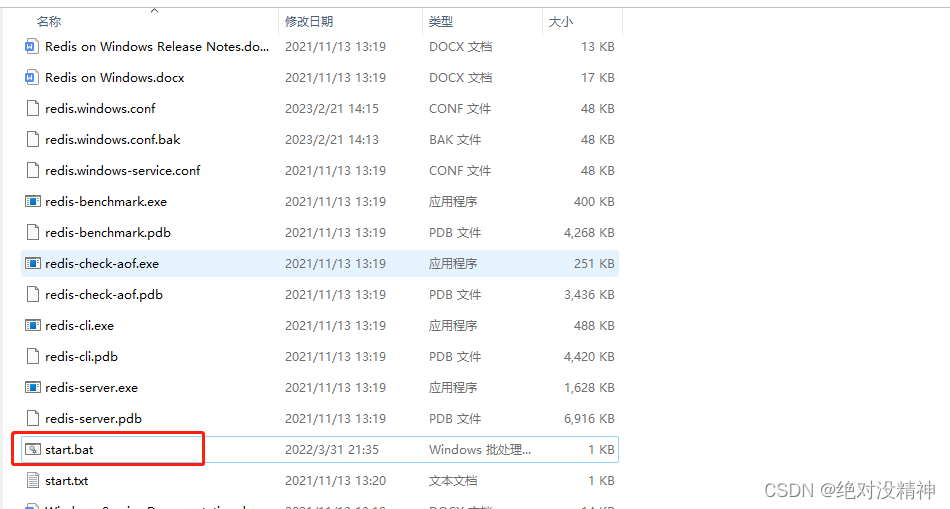Image resolution: width=950 pixels, height=509 pixels.
Task: Select file name redis-cli.pdb
Action: tap(81, 356)
